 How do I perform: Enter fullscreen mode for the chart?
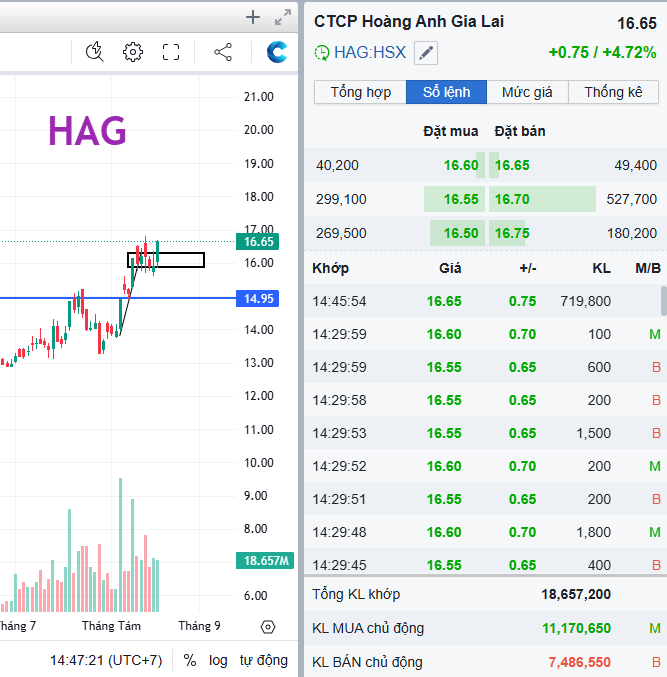[171, 52]
